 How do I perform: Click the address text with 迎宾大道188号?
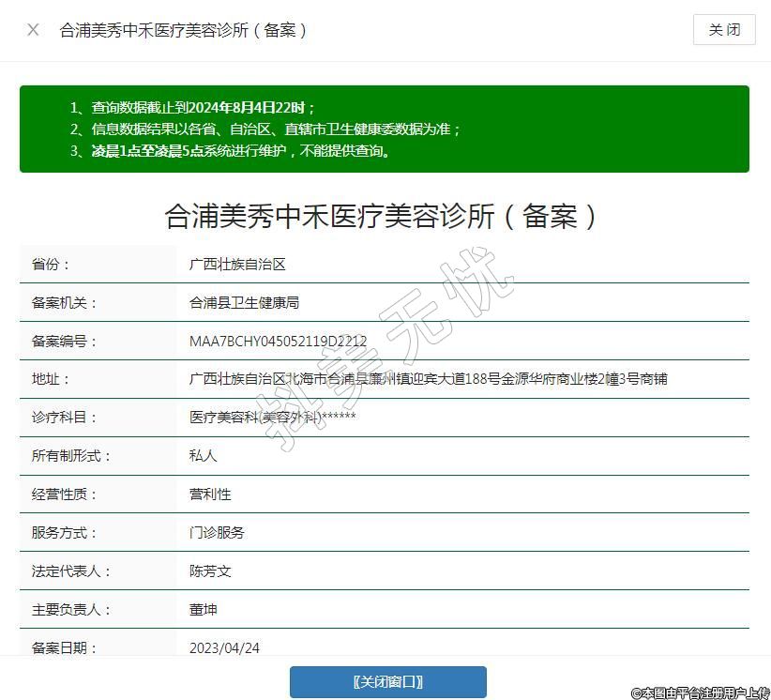(428, 379)
